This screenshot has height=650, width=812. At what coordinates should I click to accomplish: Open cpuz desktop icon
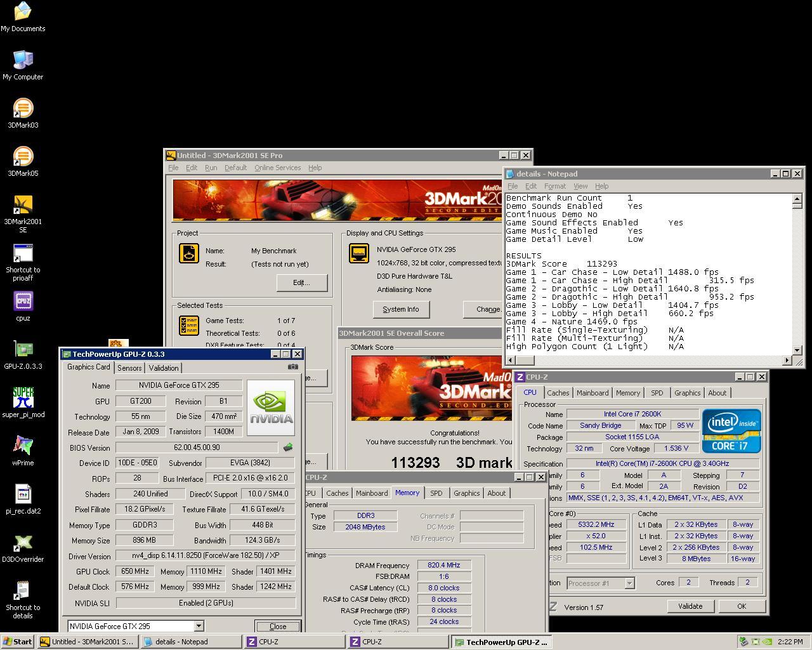[23, 307]
